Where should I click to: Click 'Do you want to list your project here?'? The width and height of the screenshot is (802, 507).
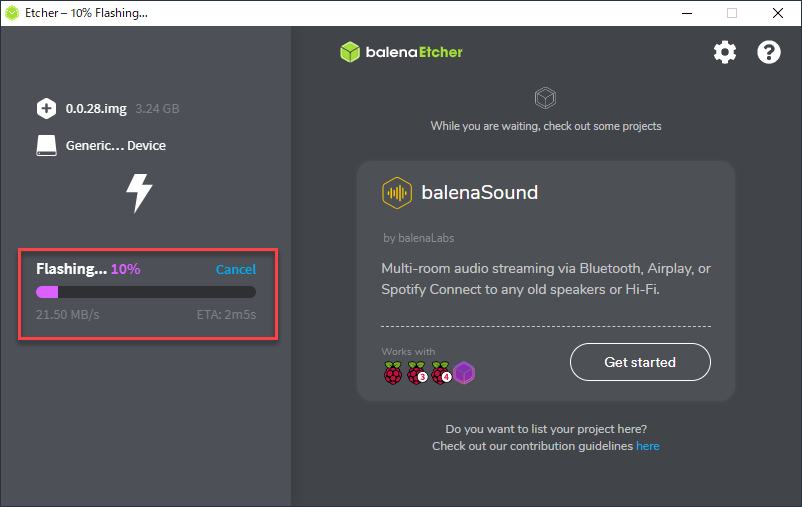[546, 429]
